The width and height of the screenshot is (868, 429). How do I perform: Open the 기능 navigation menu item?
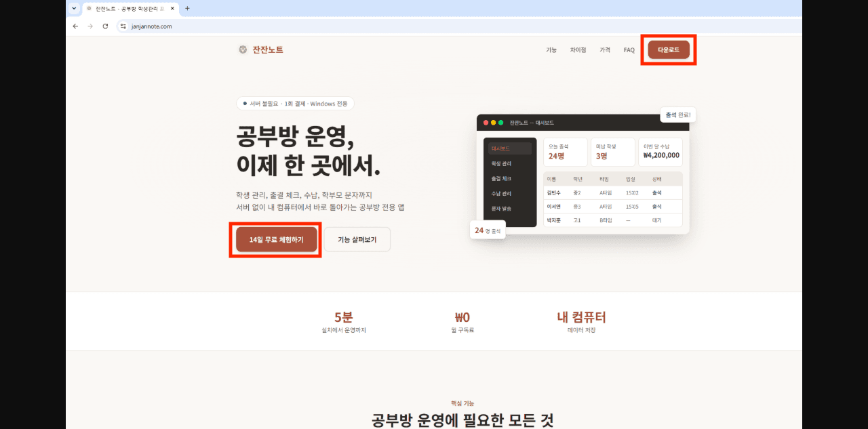click(x=551, y=50)
